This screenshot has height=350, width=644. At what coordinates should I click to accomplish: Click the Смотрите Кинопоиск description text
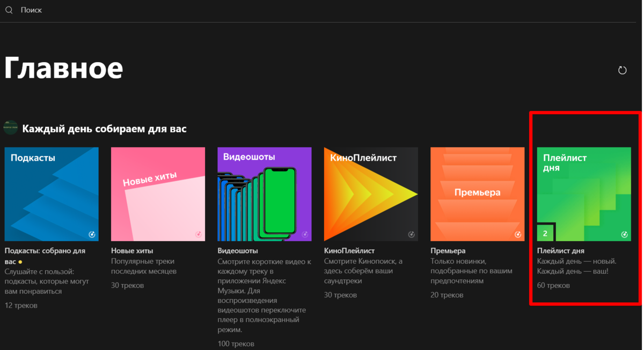point(364,271)
